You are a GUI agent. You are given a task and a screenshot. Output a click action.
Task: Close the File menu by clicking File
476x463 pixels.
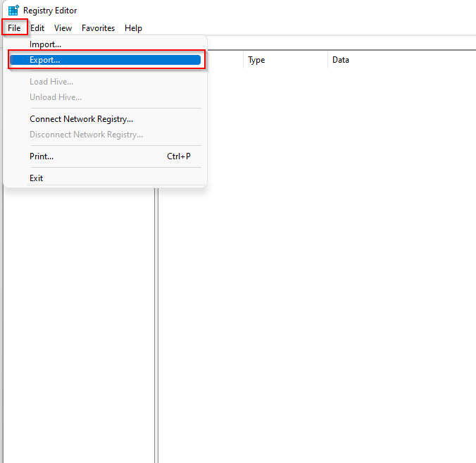tap(14, 28)
